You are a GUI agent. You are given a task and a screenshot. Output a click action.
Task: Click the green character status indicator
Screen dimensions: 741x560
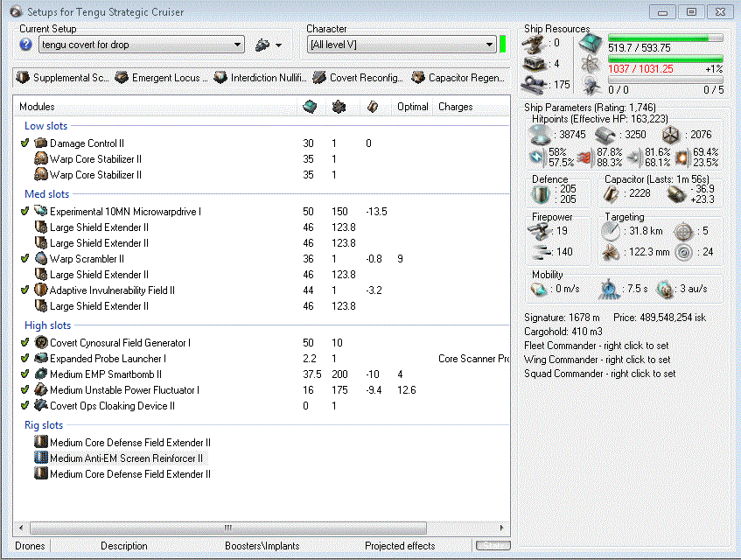[502, 45]
